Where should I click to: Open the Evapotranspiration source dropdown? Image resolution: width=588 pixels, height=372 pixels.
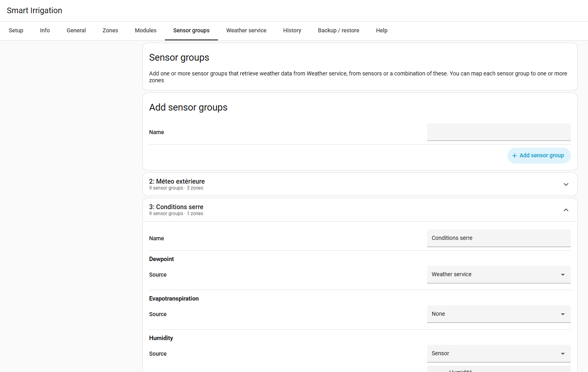(x=499, y=314)
